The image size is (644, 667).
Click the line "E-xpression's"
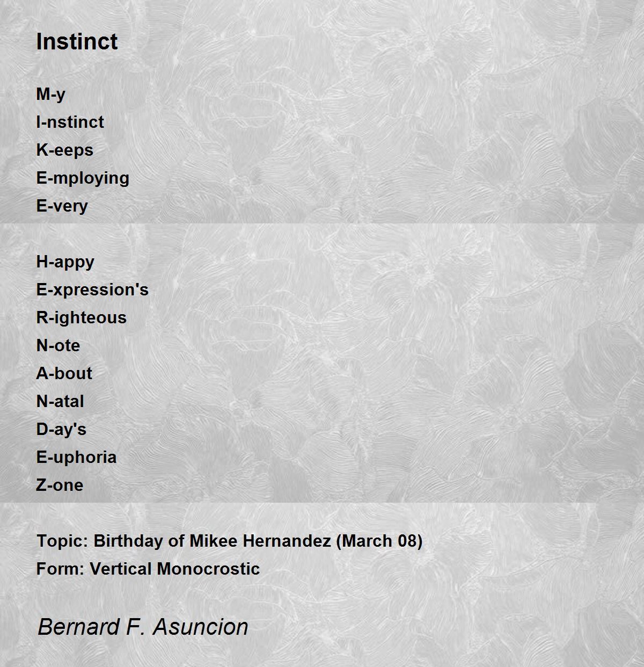[x=92, y=290]
